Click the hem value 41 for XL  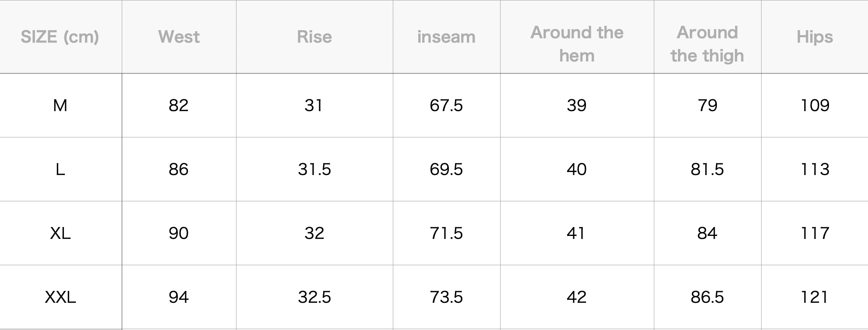(576, 233)
